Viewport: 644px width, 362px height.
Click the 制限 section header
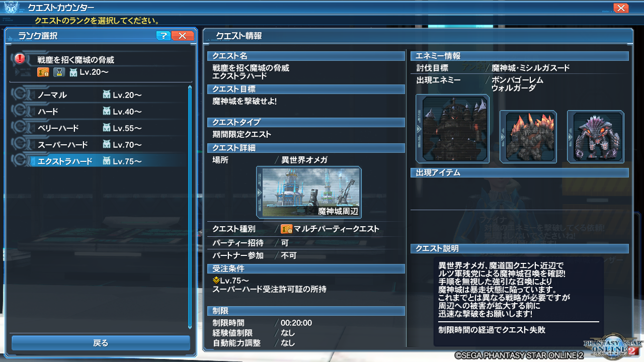pos(306,311)
